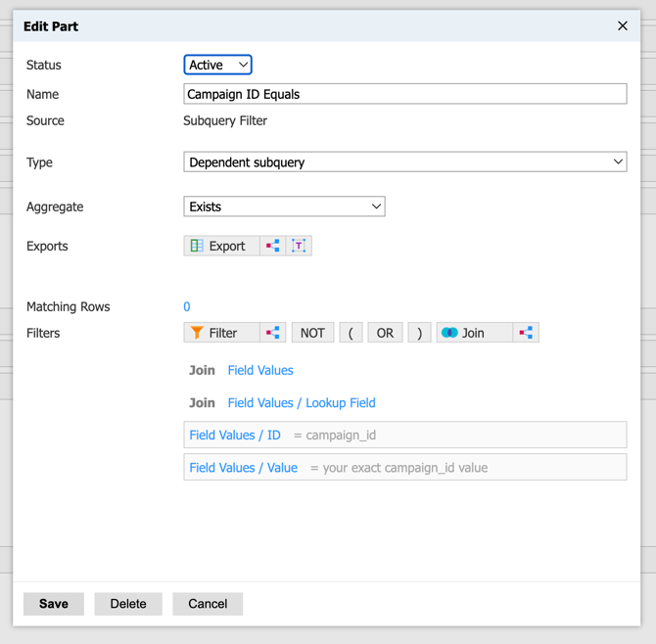This screenshot has height=644, width=656.
Task: Click the Matching Rows count link
Action: [187, 306]
